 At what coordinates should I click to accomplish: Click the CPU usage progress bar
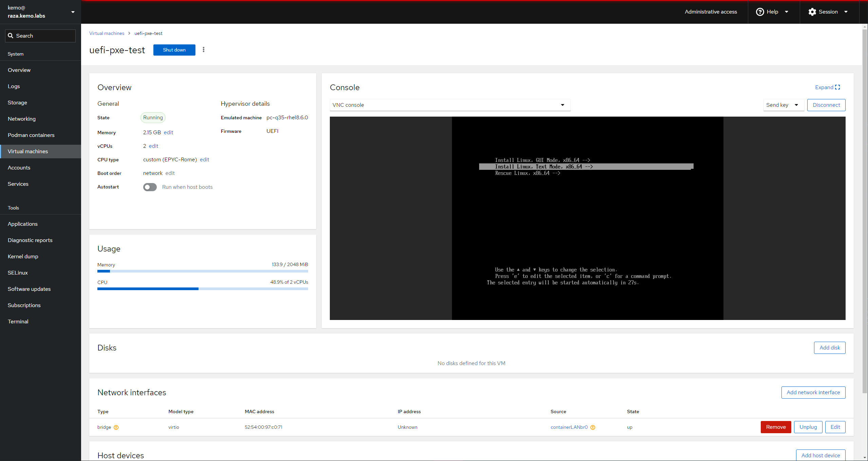click(x=203, y=289)
